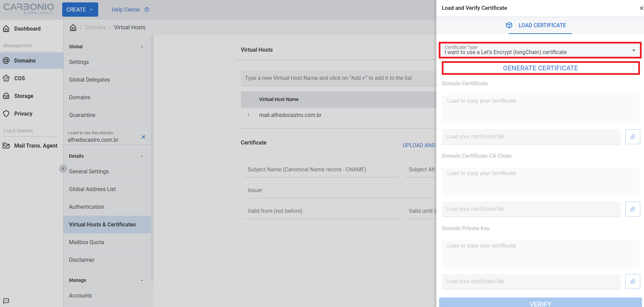Viewport: 644px width, 307px height.
Task: Open Authentication item
Action: pos(107,207)
